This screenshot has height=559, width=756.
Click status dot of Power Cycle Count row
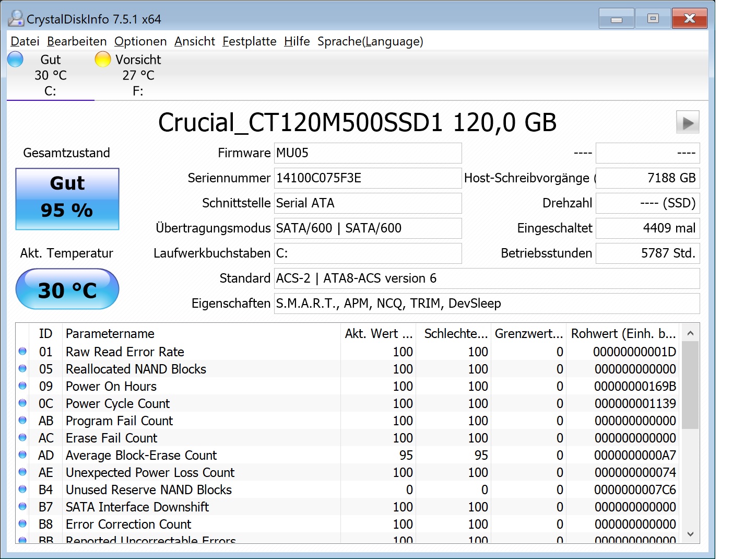22,403
